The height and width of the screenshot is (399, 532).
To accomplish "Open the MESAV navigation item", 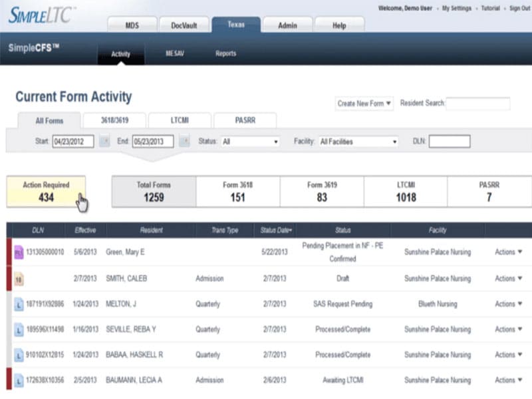I will [174, 54].
